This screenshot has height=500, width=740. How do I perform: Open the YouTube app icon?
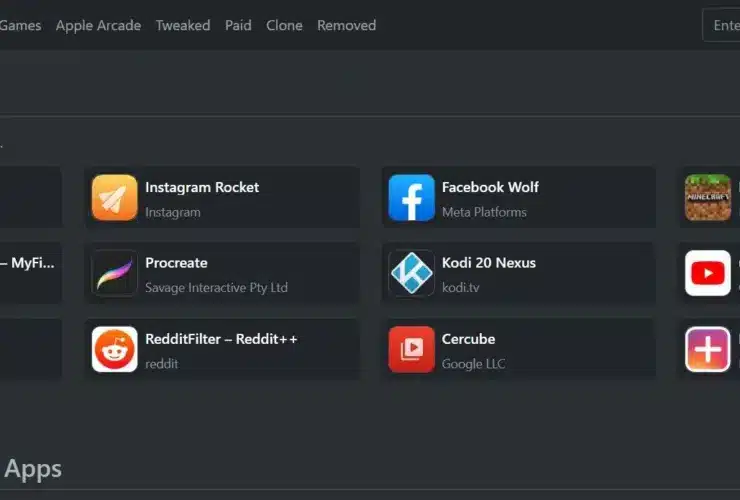(x=707, y=273)
